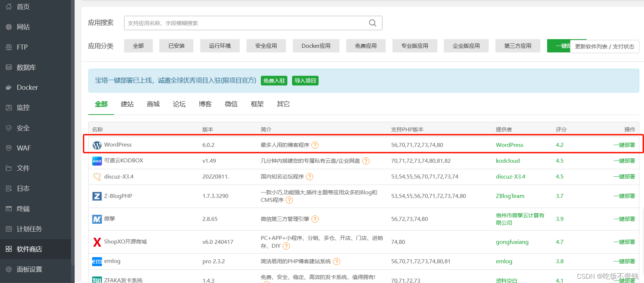Click the 导入项目 button

(x=305, y=80)
